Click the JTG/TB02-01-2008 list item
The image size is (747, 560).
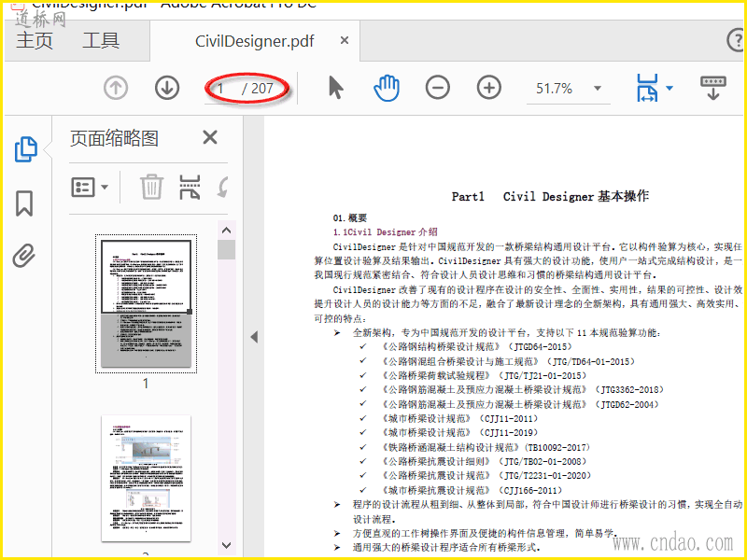pos(484,461)
